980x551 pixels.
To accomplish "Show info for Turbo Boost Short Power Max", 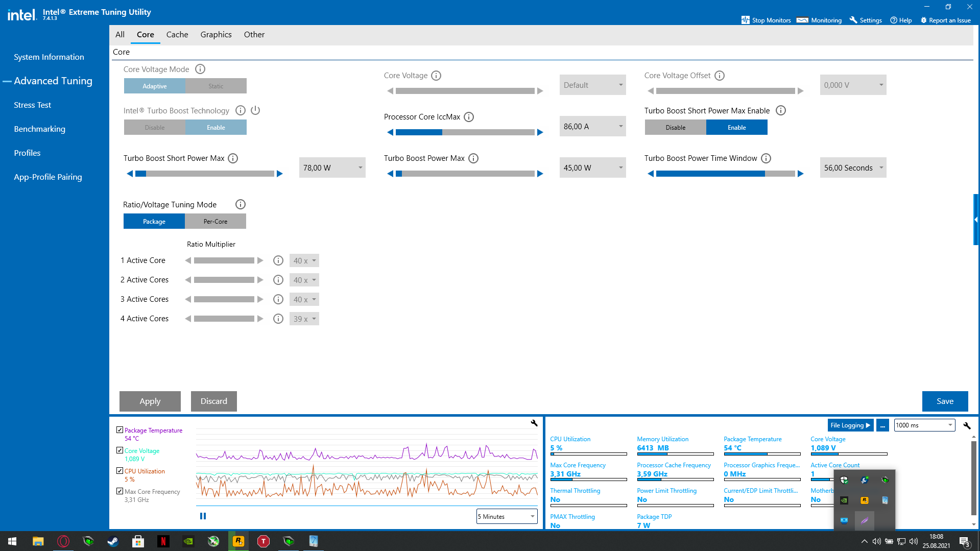I will click(x=233, y=158).
